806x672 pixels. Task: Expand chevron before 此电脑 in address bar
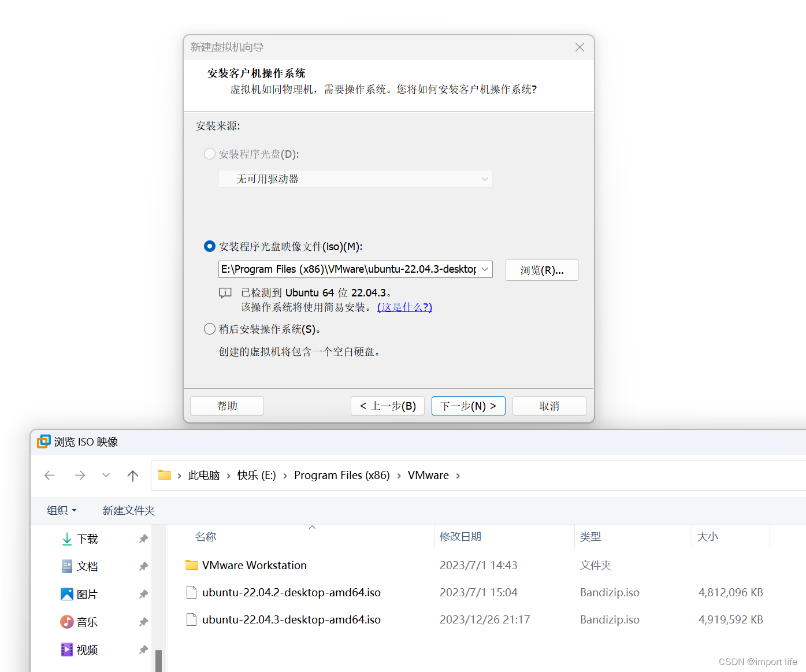pos(180,476)
